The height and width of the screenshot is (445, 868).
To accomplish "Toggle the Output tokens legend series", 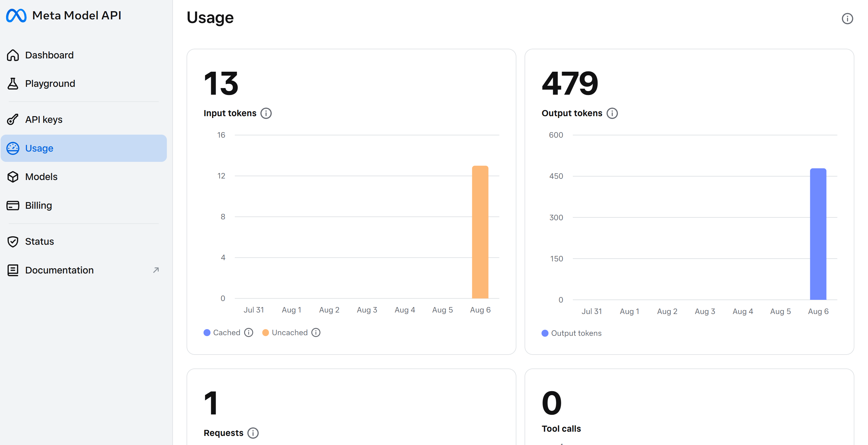I will 571,333.
